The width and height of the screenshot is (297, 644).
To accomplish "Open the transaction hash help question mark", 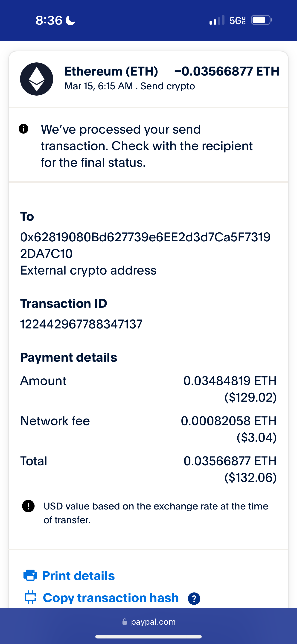I will click(194, 598).
